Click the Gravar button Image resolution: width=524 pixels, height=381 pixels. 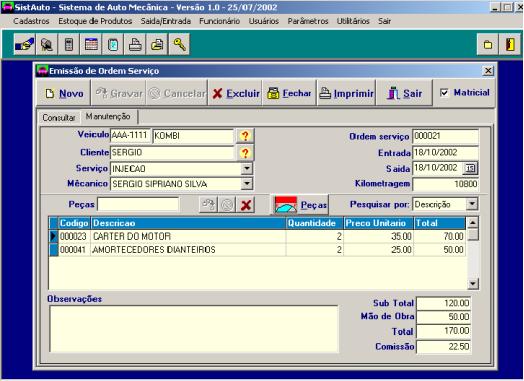click(x=119, y=93)
